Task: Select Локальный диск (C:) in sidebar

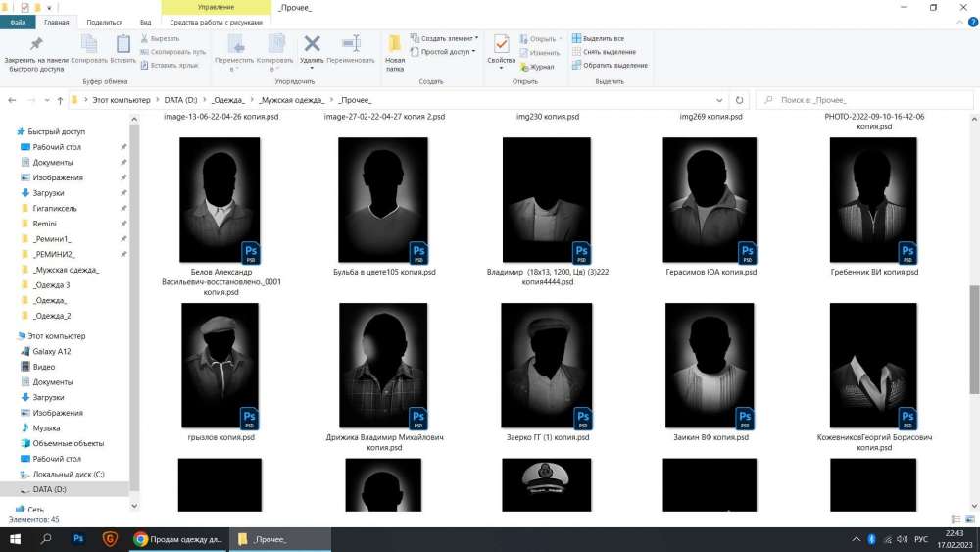Action: click(69, 474)
